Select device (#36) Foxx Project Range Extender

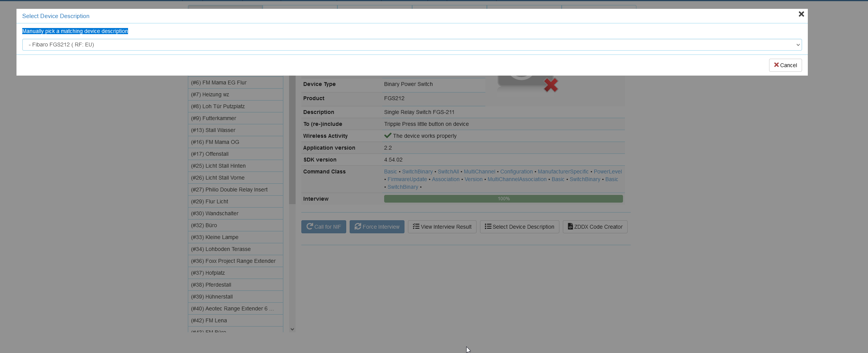[x=235, y=261]
